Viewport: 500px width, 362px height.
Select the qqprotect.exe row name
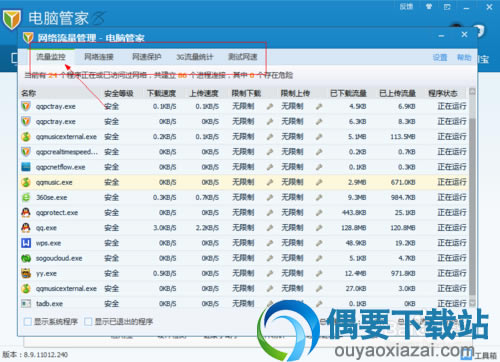[x=57, y=213]
